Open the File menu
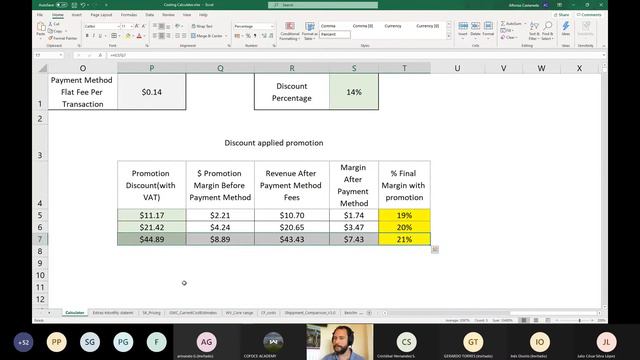This screenshot has height=360, width=640. point(40,15)
